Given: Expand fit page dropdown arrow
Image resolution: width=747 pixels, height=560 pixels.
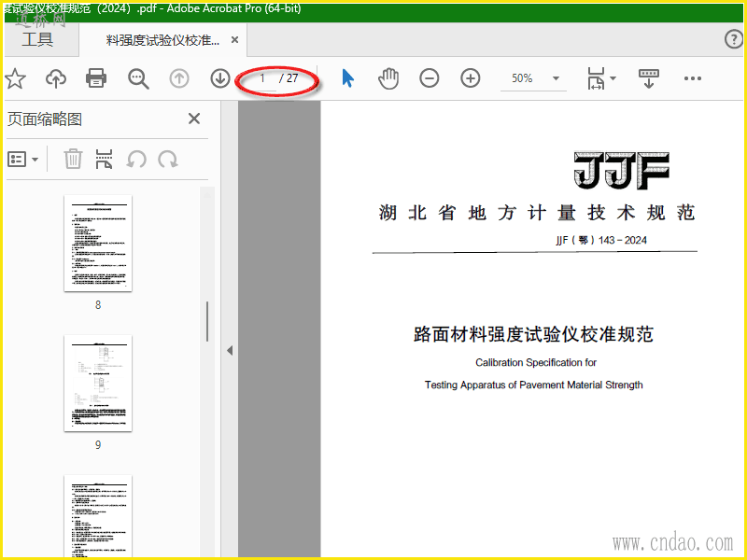Looking at the screenshot, I should 613,78.
